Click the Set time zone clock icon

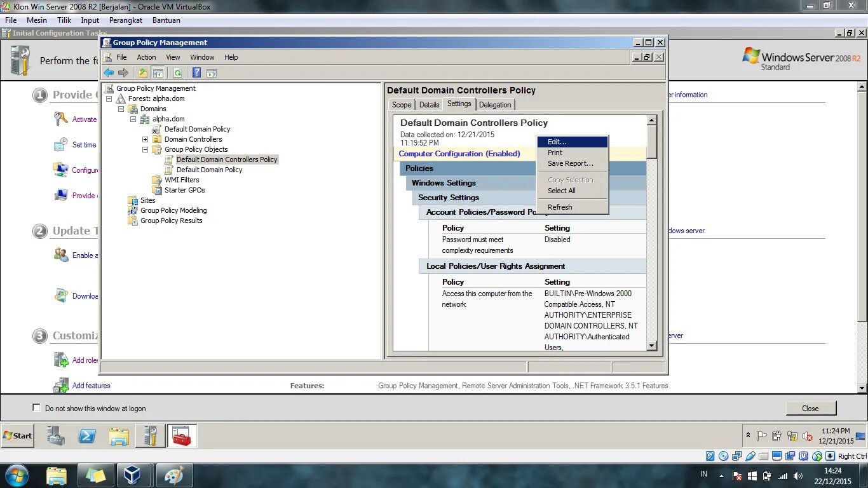point(61,144)
